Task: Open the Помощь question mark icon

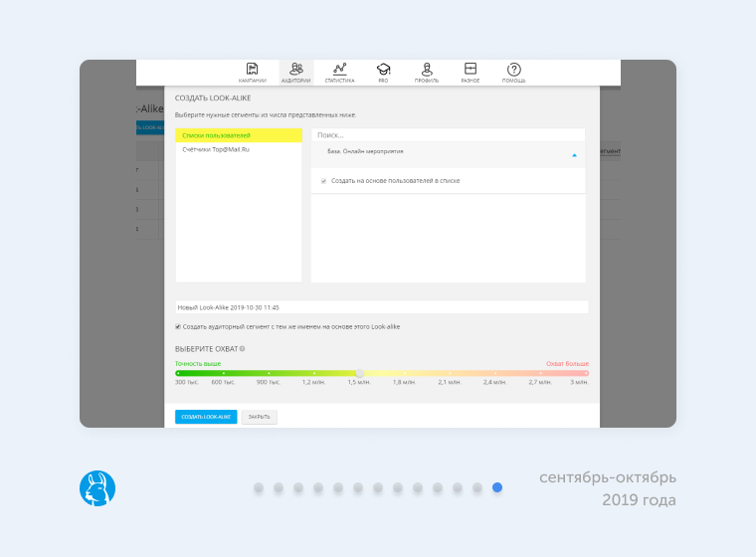Action: tap(514, 70)
